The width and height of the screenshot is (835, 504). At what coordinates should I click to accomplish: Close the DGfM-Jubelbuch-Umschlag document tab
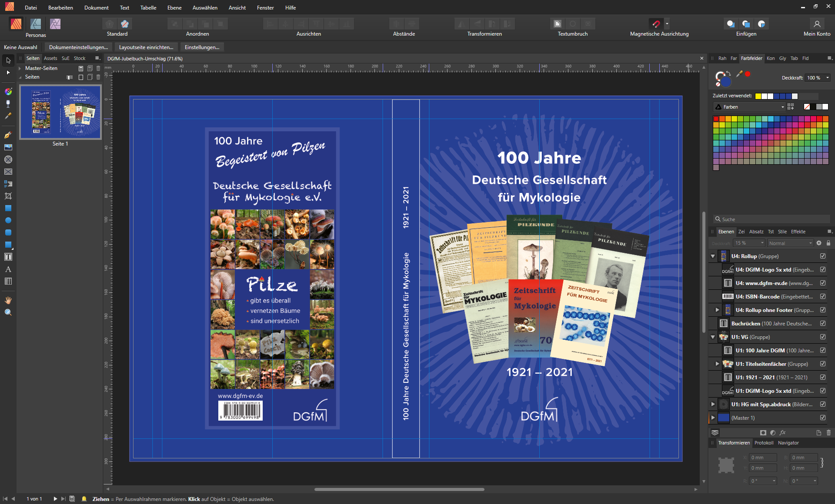[x=701, y=58]
